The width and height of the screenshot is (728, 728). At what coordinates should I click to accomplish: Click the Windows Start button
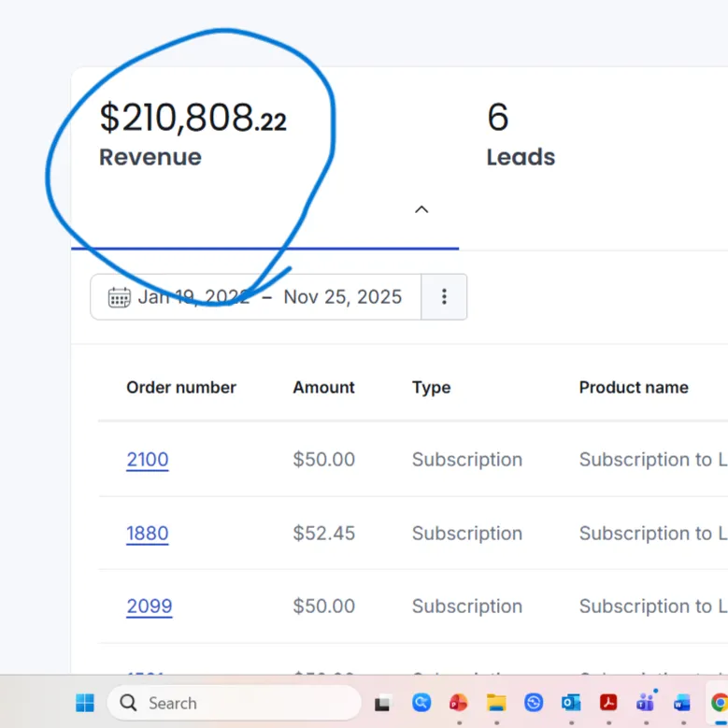point(85,703)
